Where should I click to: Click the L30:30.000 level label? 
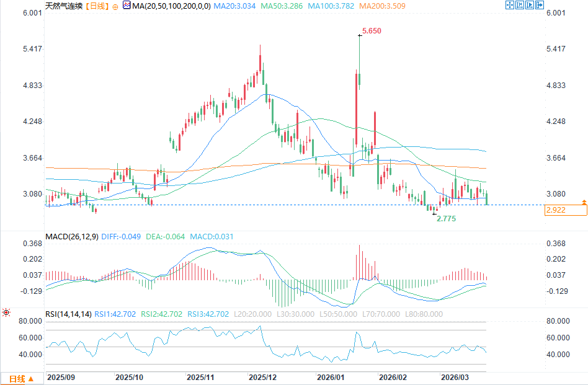[295, 314]
